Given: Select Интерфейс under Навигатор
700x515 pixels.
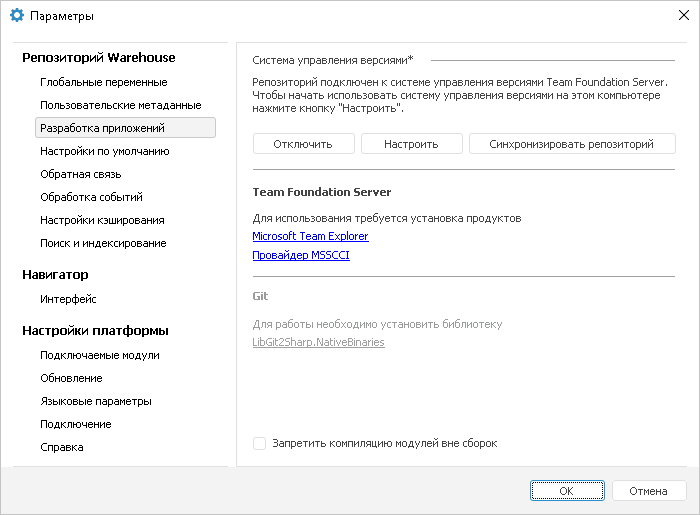Looking at the screenshot, I should (68, 299).
